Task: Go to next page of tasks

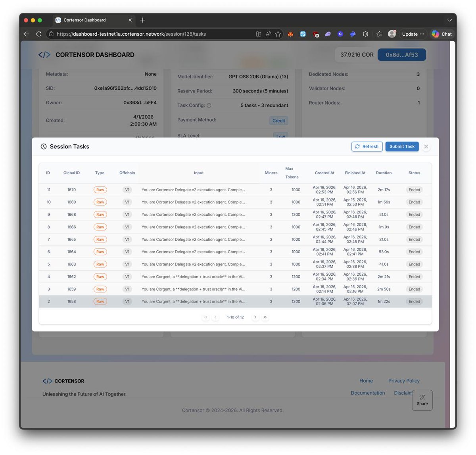Action: tap(255, 317)
